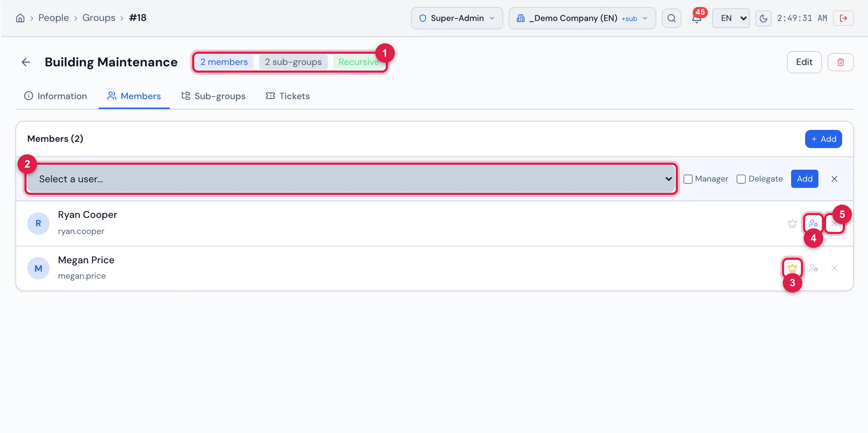Toggle manager crown for Megan Price
The image size is (868, 433).
point(792,268)
